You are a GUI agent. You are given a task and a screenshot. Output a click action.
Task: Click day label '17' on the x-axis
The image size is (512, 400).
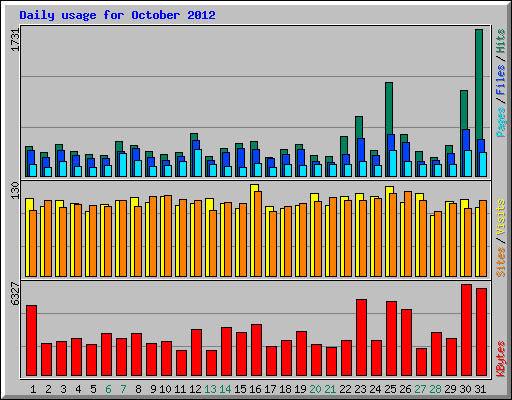pos(270,389)
